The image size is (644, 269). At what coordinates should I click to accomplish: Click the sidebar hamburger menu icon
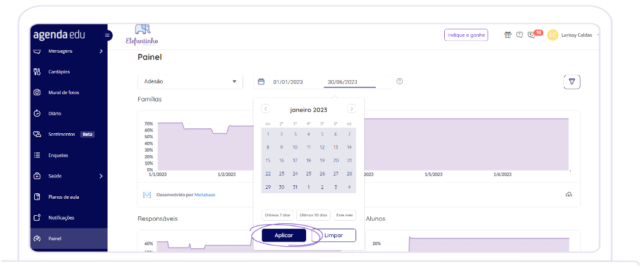pyautogui.click(x=108, y=35)
